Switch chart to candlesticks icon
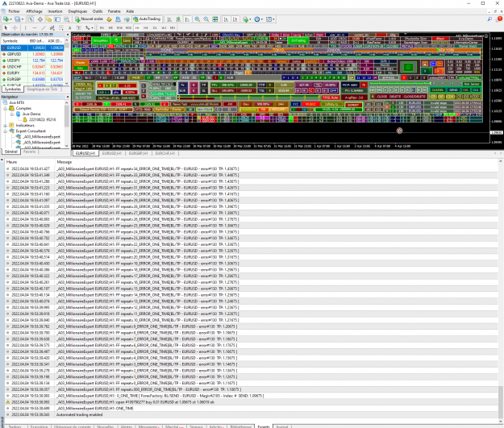 [178, 19]
